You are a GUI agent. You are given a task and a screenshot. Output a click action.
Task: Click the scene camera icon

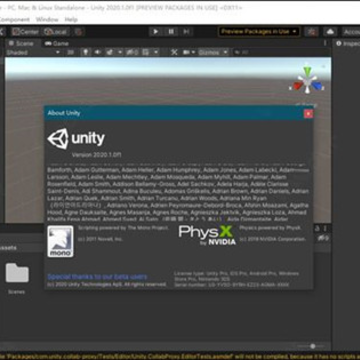coord(186,52)
